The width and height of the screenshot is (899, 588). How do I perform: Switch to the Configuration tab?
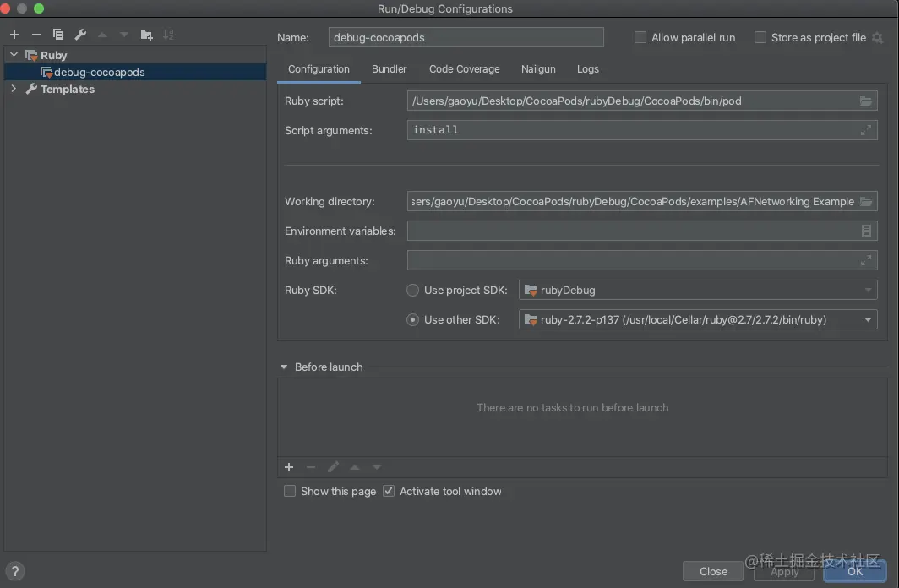tap(319, 68)
